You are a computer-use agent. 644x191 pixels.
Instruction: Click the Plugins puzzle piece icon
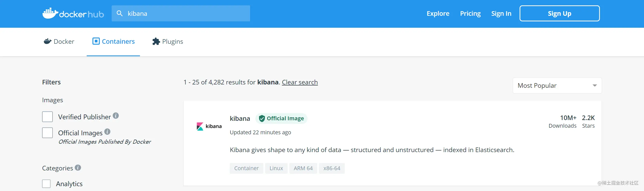pyautogui.click(x=156, y=41)
